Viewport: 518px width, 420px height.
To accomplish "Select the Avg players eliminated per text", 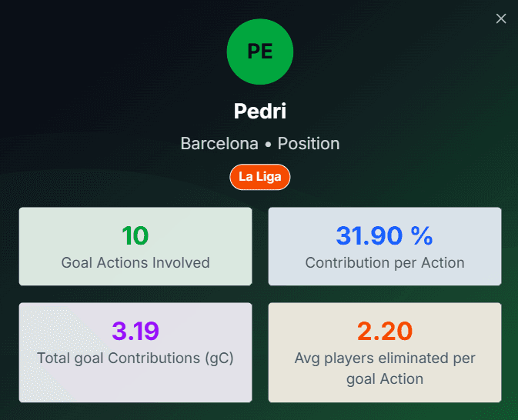I will click(384, 358).
